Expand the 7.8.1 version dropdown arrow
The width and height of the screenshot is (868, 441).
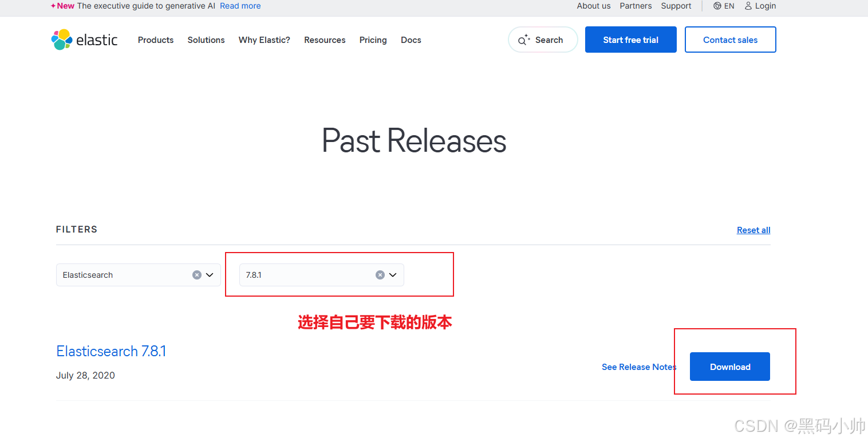tap(393, 275)
